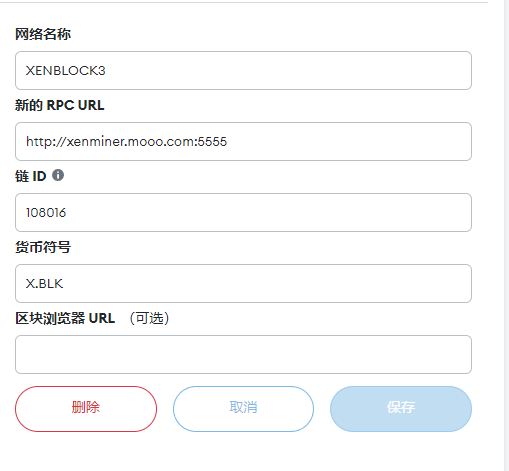Focus the 新的 RPC URL input field
This screenshot has height=471, width=509.
tap(243, 141)
